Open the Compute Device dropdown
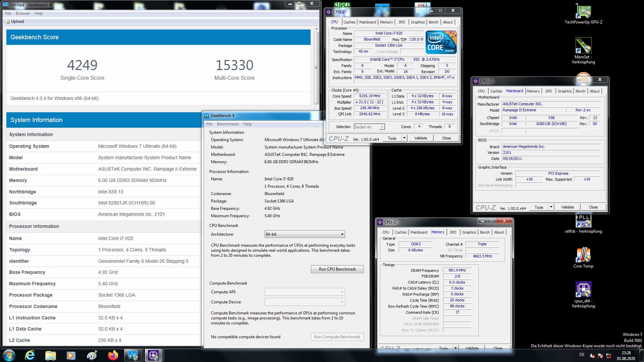Image resolution: width=644 pixels, height=362 pixels. coord(305,302)
